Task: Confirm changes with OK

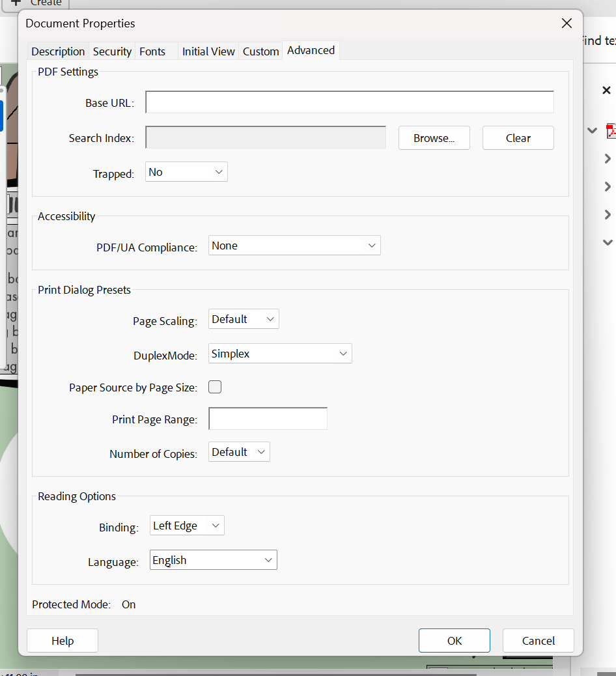Action: tap(454, 640)
